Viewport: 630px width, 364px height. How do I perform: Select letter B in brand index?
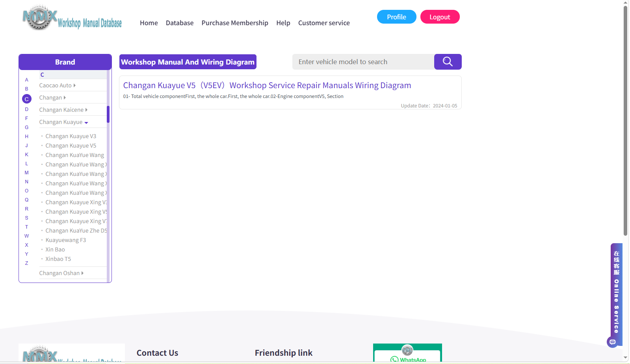click(x=27, y=89)
